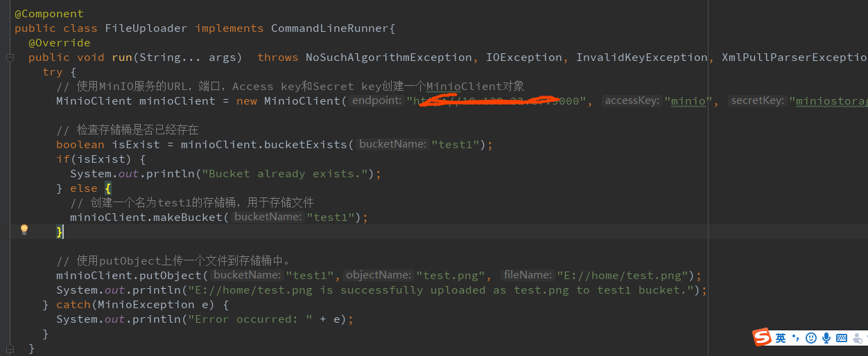Click the objectName: parameter hint
Viewport: 868px width, 356px height.
(x=379, y=276)
